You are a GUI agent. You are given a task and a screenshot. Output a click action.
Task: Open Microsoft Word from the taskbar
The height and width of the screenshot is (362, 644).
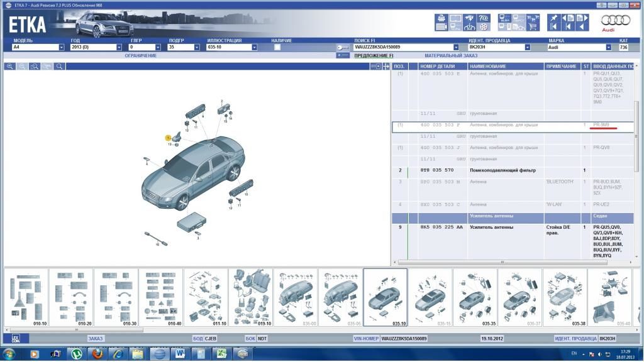pyautogui.click(x=180, y=354)
